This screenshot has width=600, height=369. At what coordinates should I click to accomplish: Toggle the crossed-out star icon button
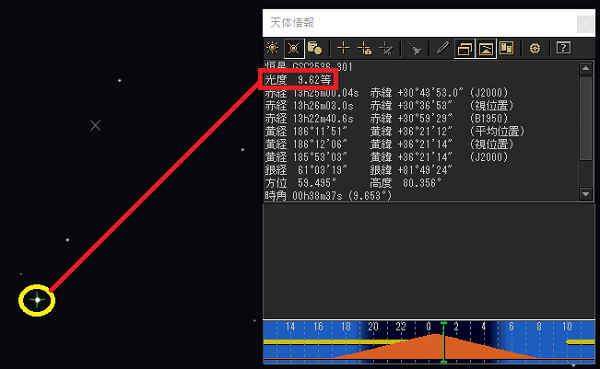coord(294,49)
